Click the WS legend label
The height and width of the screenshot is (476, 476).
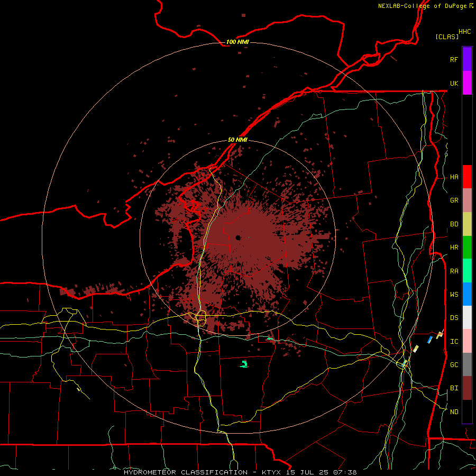tap(454, 294)
